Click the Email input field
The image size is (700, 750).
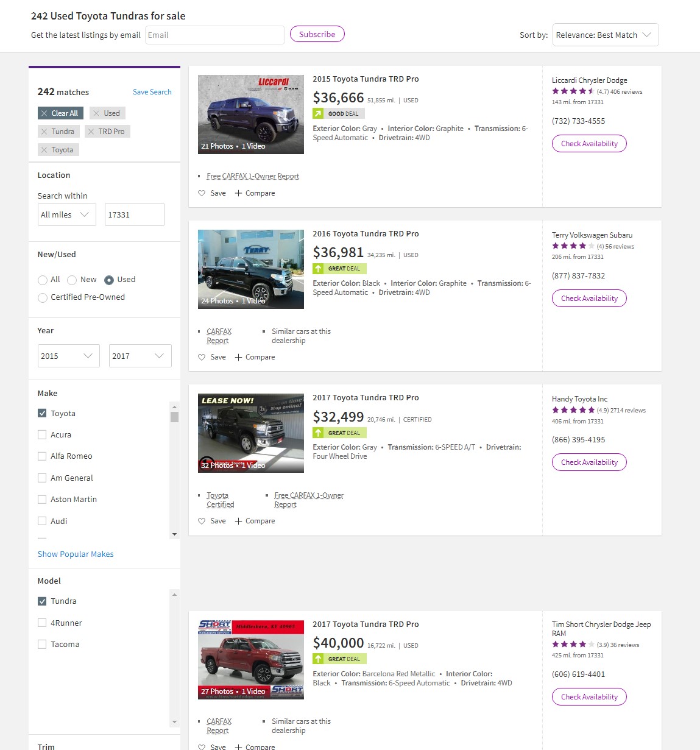pos(214,35)
